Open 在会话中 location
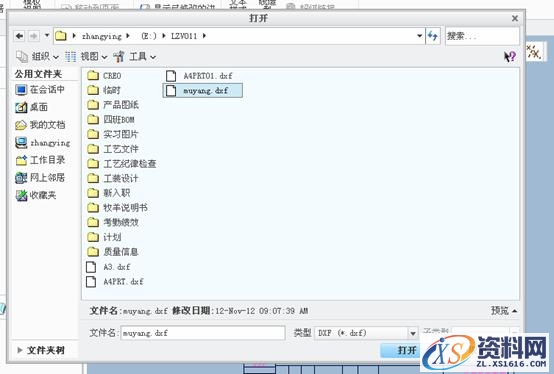The height and width of the screenshot is (374, 554). [40, 90]
